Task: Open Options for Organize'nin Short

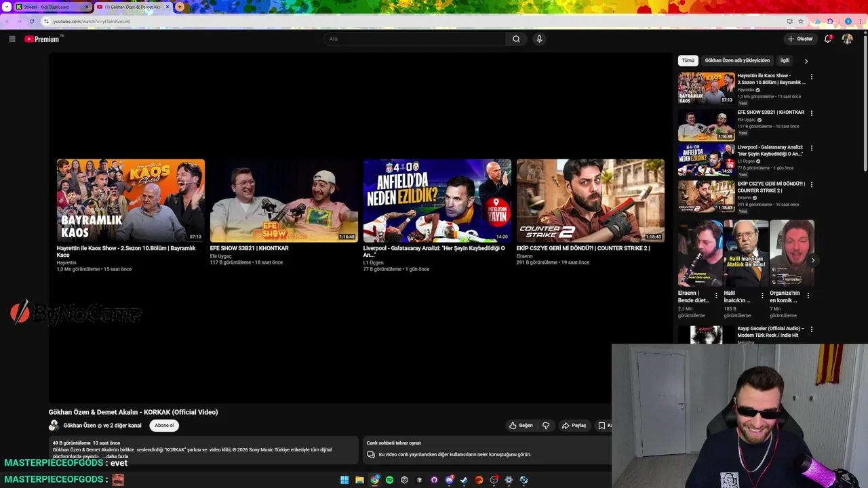Action: (x=808, y=296)
